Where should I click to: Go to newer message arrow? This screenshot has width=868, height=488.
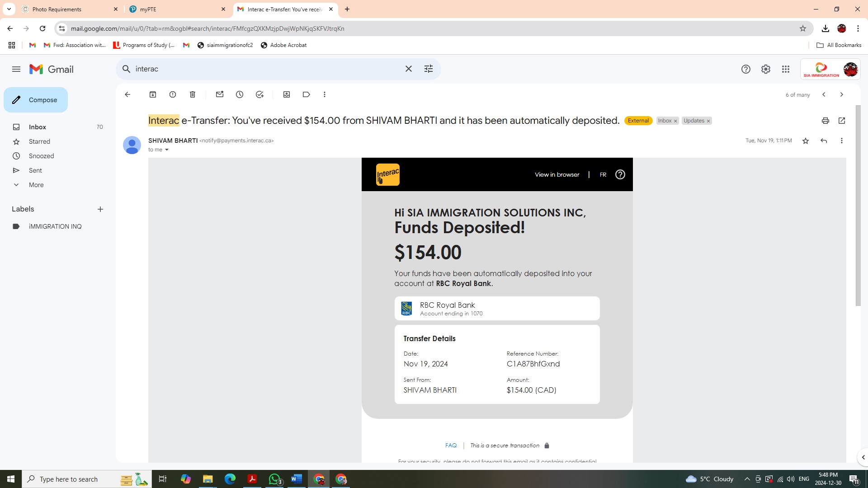point(824,94)
